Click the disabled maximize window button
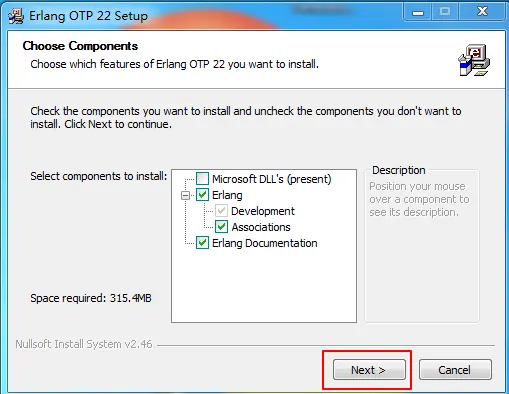 (445, 12)
